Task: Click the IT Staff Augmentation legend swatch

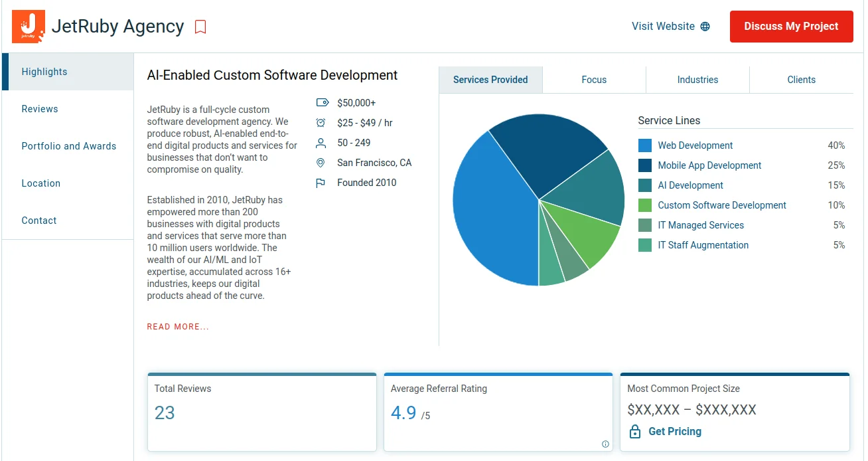Action: tap(645, 245)
